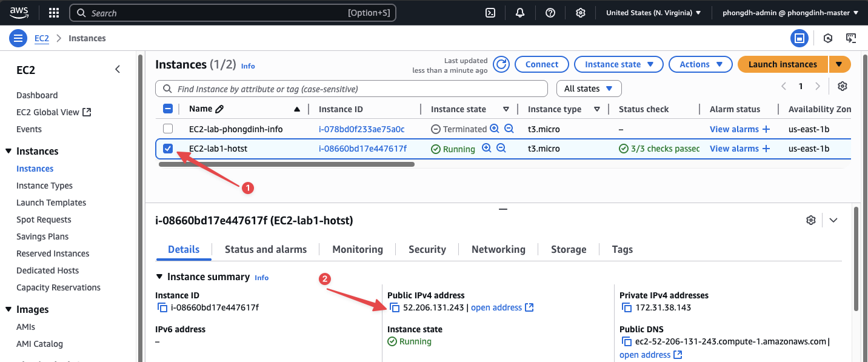Add alarm plus for EC2-lab1-hotst
Image resolution: width=868 pixels, height=362 pixels.
coord(766,149)
